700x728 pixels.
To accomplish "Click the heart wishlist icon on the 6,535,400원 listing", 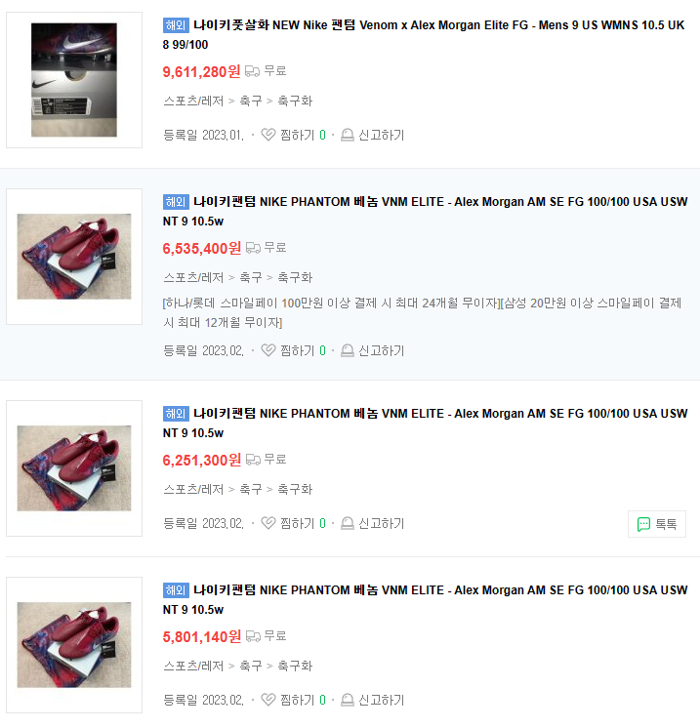I will click(x=268, y=350).
